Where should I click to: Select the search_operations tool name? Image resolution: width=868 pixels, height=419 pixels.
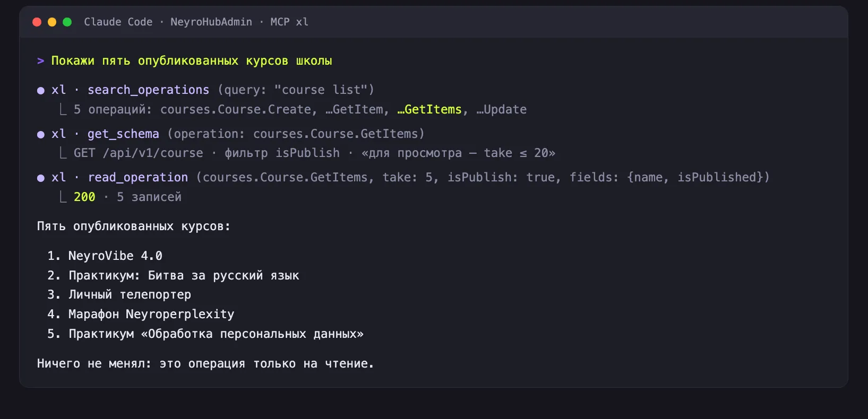[149, 90]
